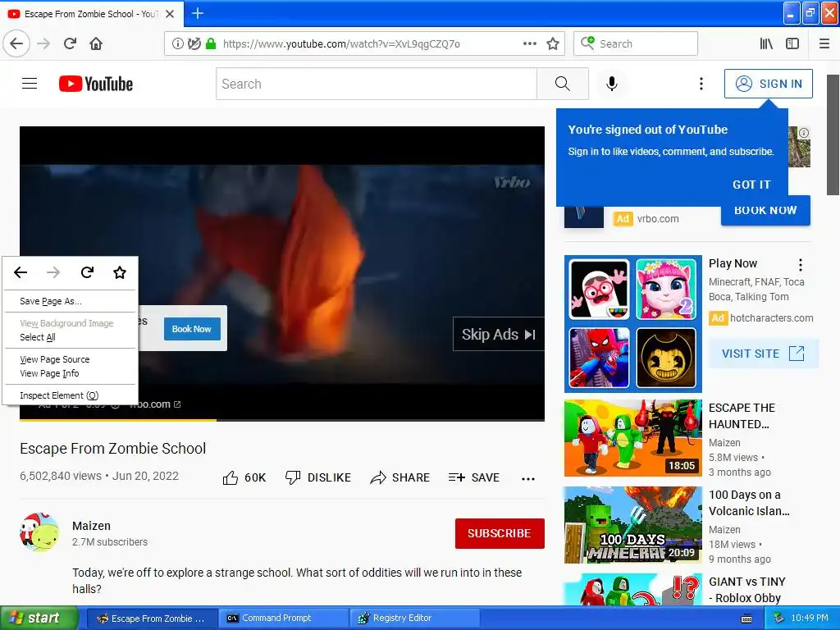The image size is (840, 630).
Task: Open the YouTube guide hamburger menu
Action: coord(30,84)
